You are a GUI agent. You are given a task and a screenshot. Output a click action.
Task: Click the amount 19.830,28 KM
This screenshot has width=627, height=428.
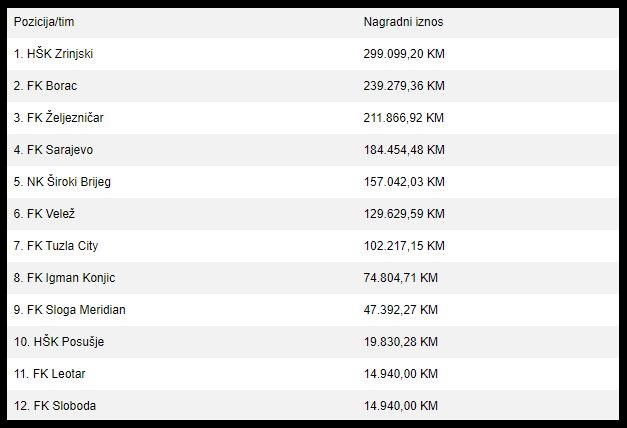tap(401, 342)
